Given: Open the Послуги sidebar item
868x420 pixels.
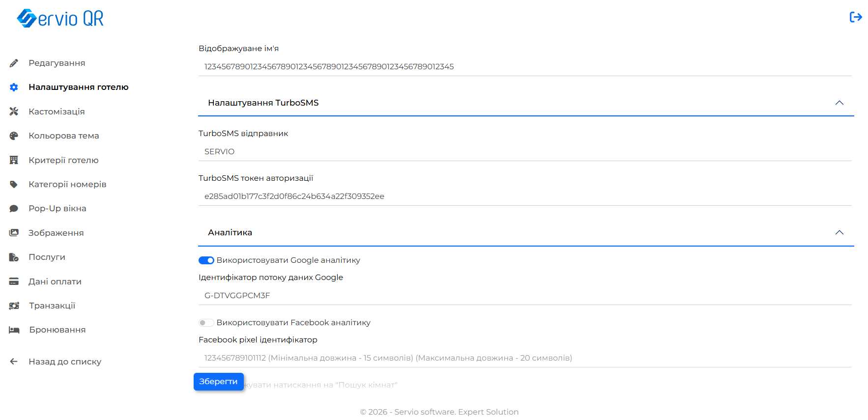Looking at the screenshot, I should click(x=47, y=257).
